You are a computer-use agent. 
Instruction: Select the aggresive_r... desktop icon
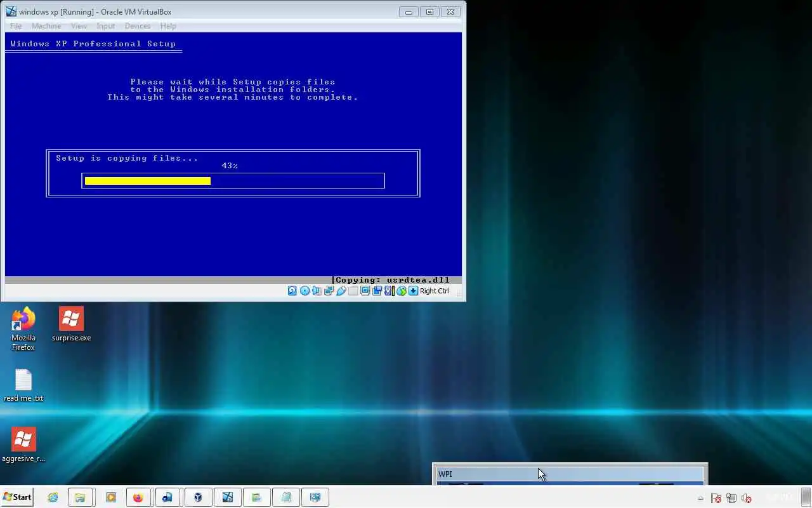tap(23, 444)
